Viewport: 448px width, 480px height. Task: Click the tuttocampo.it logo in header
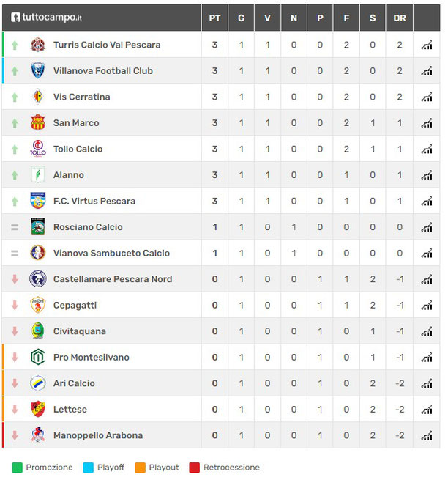point(46,17)
